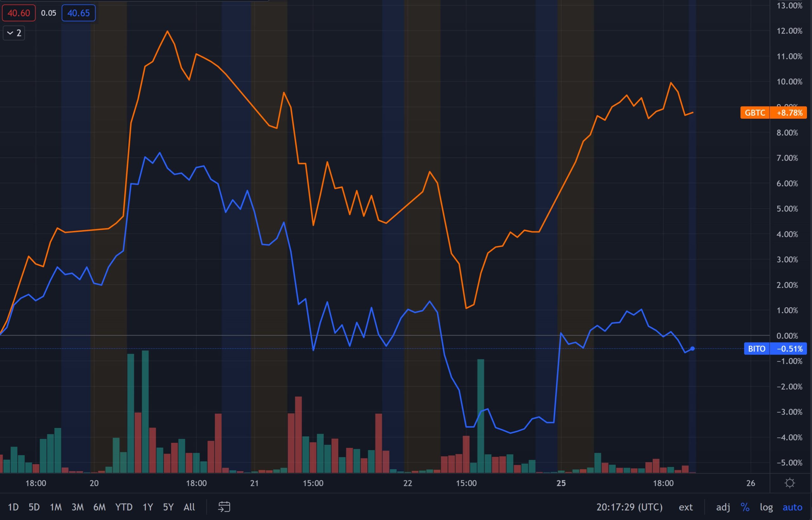
Task: Show the All time range
Action: point(189,507)
